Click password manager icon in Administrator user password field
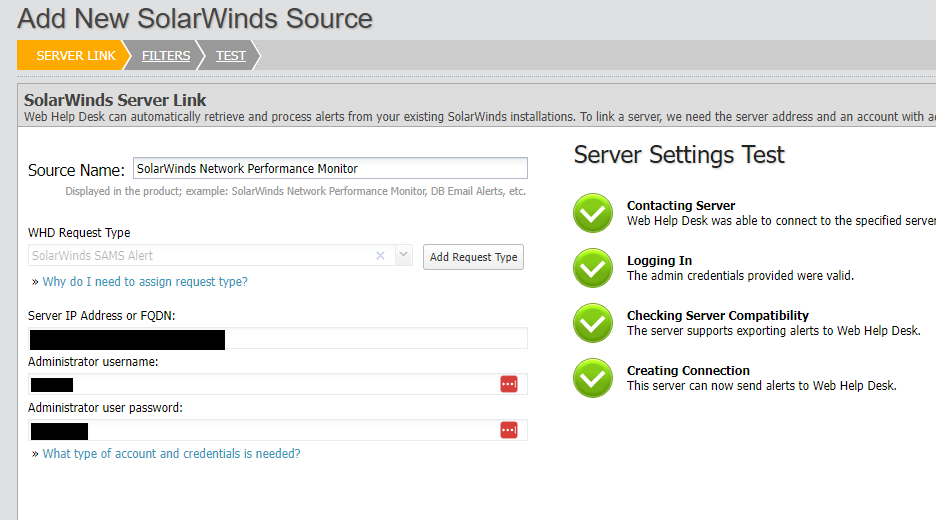The height and width of the screenshot is (520, 936). click(509, 430)
